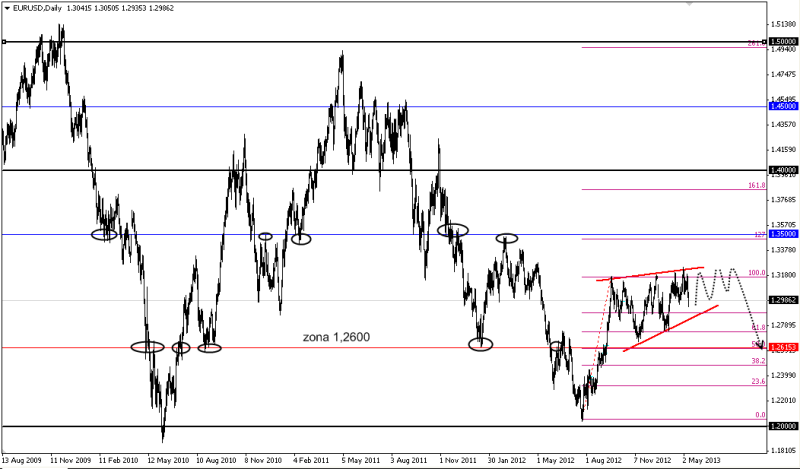Click the small triangle icon beside EURUSD title

click(x=7, y=8)
